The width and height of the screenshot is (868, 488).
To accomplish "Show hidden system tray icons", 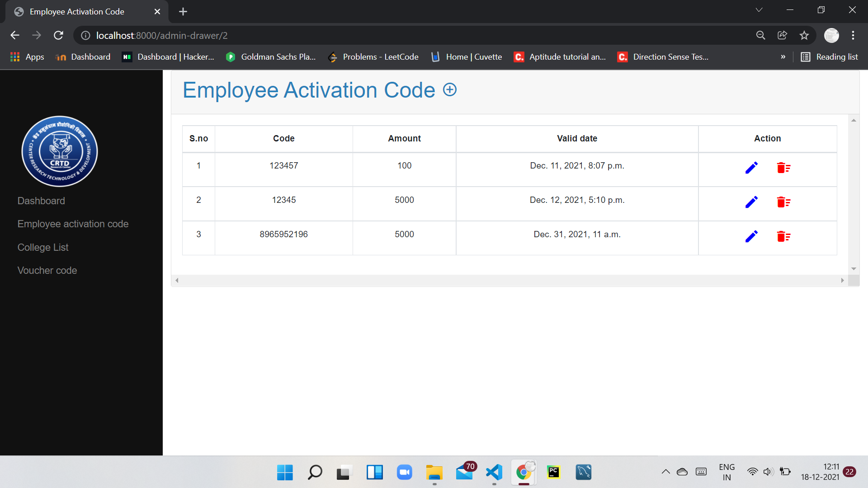I will 665,472.
